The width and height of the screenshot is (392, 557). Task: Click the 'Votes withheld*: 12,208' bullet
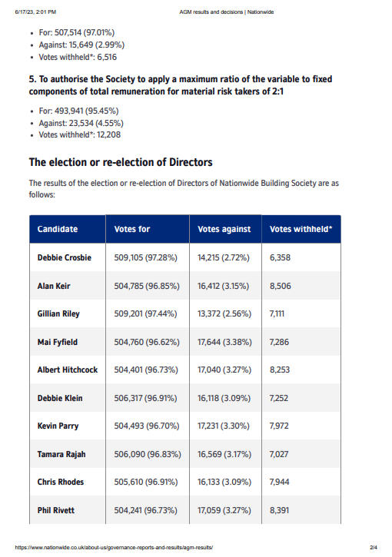80,135
